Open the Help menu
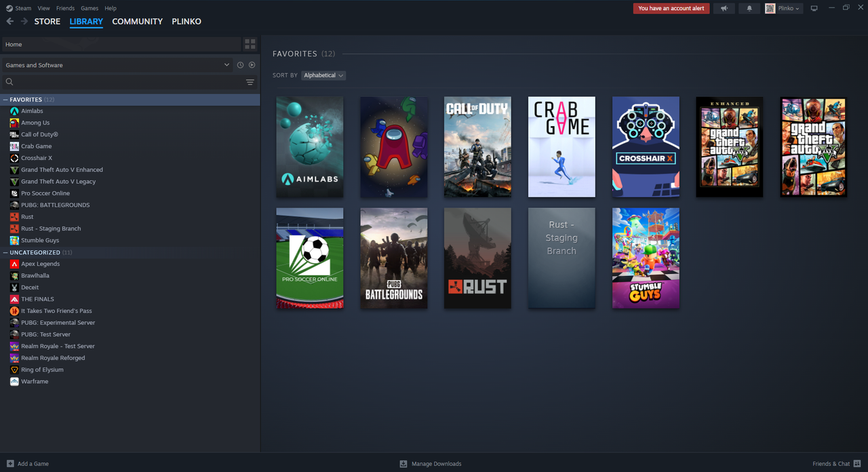868x472 pixels. (x=111, y=8)
